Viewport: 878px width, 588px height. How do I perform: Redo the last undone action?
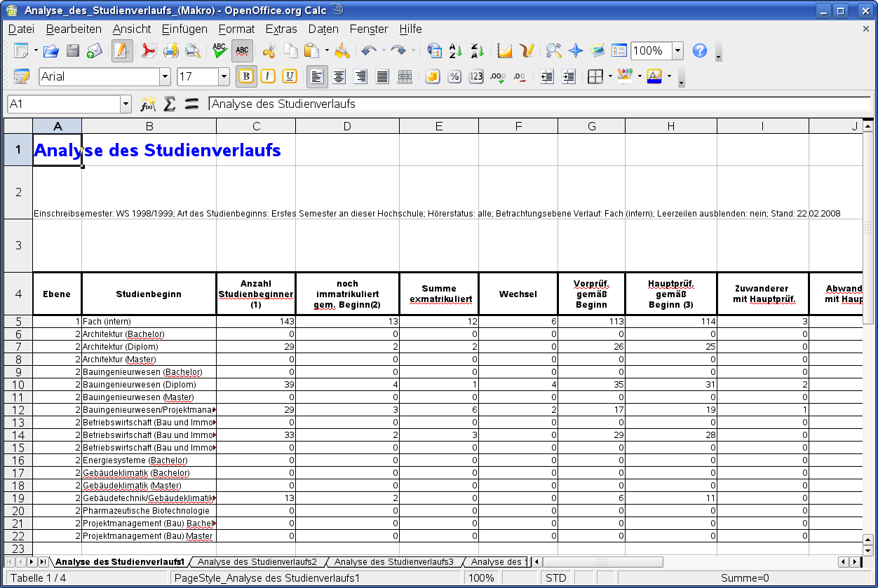click(398, 50)
